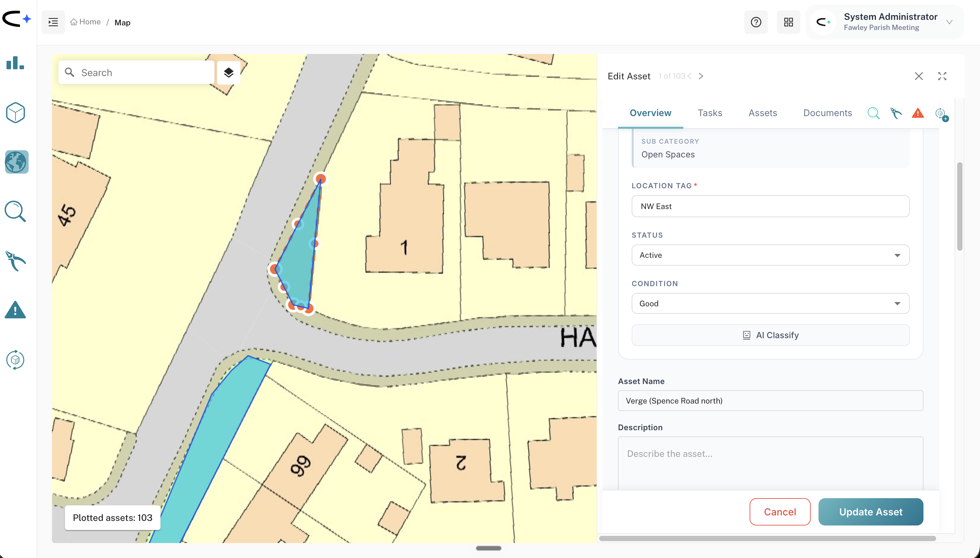Click into the map Search field
This screenshot has width=980, height=558.
click(x=136, y=73)
